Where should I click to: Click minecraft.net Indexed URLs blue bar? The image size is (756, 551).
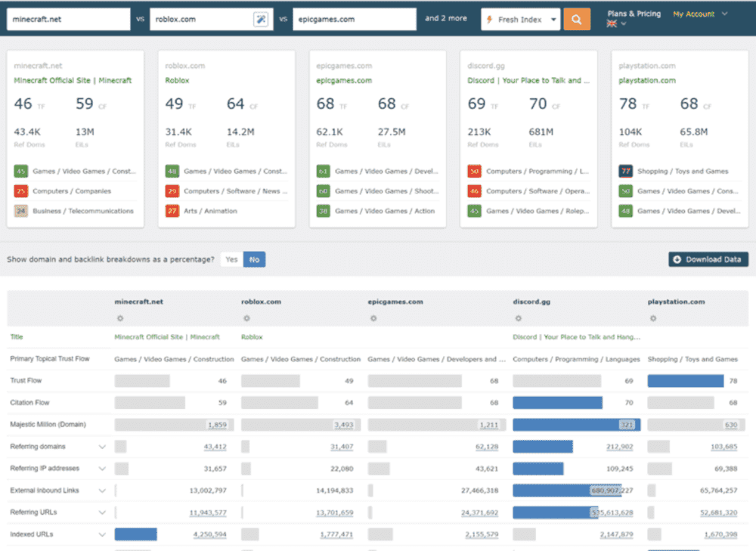pyautogui.click(x=135, y=534)
